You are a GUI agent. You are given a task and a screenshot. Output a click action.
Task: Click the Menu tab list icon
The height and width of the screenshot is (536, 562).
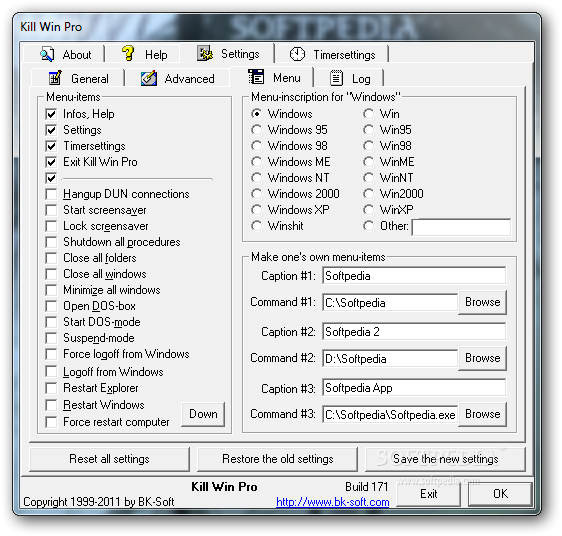pos(256,77)
